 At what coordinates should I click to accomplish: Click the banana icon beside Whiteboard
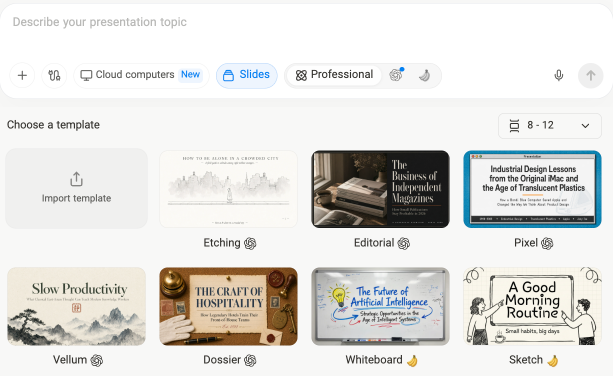click(412, 360)
